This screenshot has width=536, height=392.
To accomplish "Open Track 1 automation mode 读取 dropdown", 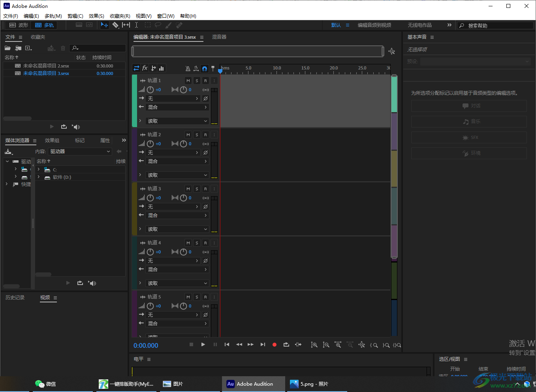I will pos(177,121).
